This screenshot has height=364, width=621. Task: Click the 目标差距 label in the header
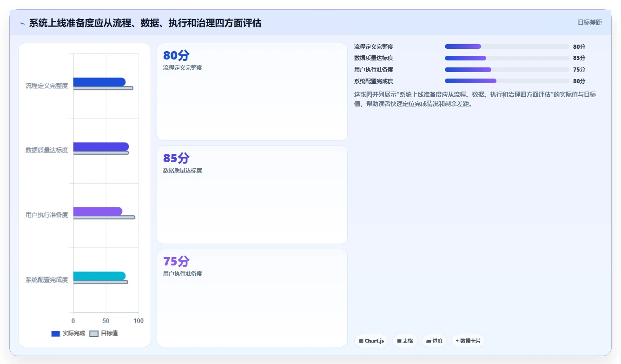[x=589, y=22]
